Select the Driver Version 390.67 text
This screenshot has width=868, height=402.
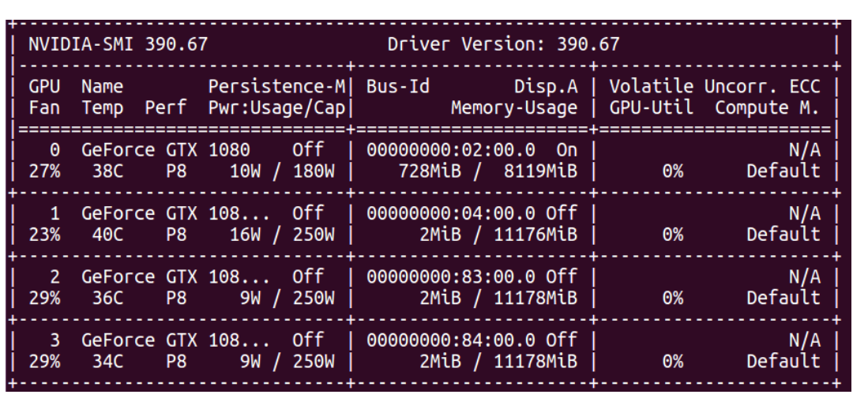tap(503, 44)
